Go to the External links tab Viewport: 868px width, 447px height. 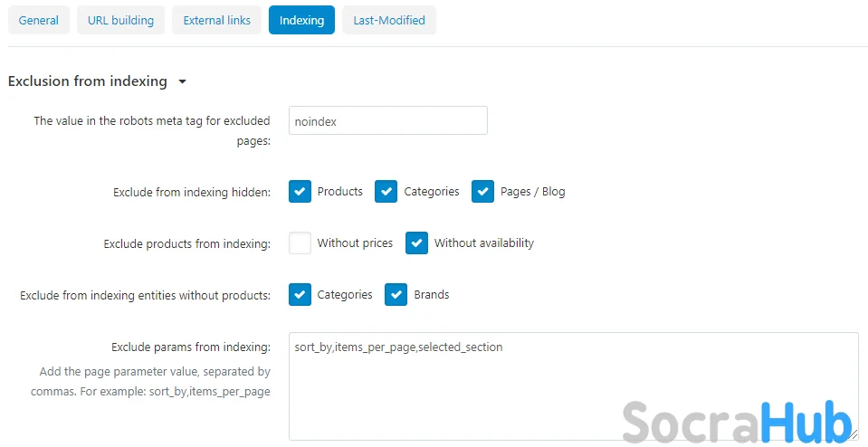[x=217, y=20]
